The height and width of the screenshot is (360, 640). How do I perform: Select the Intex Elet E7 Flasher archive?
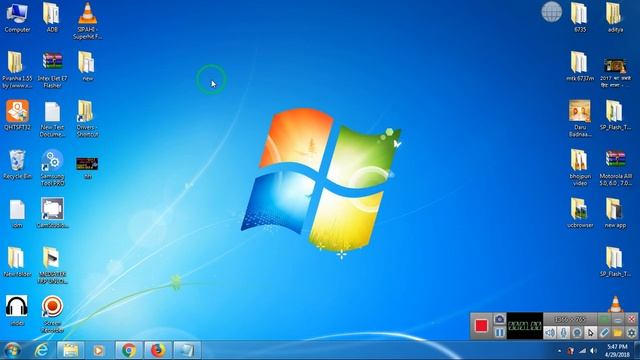52,69
